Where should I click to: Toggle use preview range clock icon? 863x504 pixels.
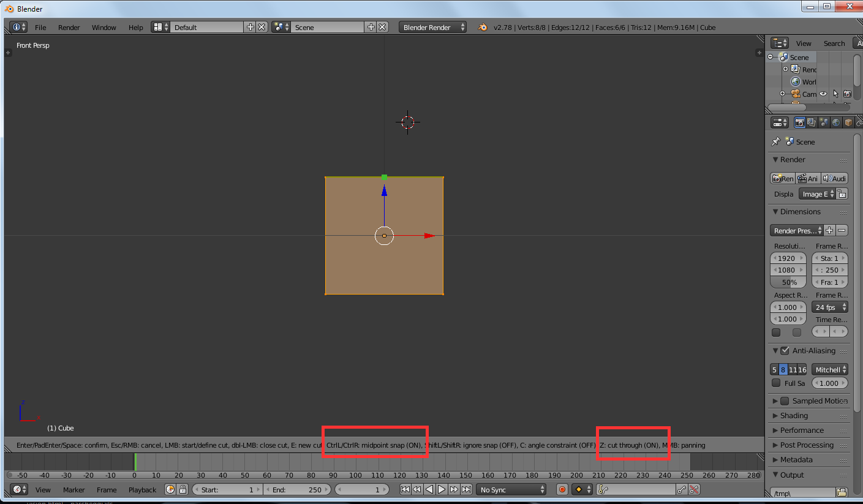pos(170,489)
